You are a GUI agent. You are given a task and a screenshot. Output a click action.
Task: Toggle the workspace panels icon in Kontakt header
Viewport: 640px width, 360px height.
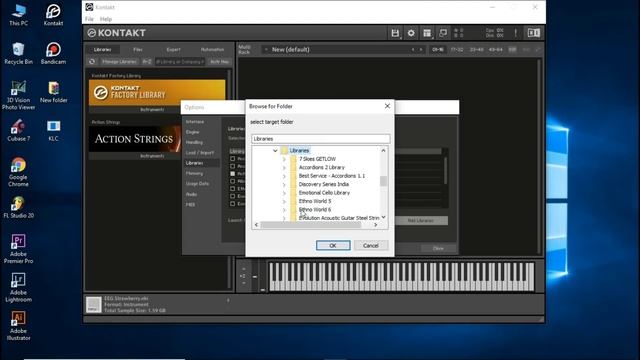pos(427,33)
